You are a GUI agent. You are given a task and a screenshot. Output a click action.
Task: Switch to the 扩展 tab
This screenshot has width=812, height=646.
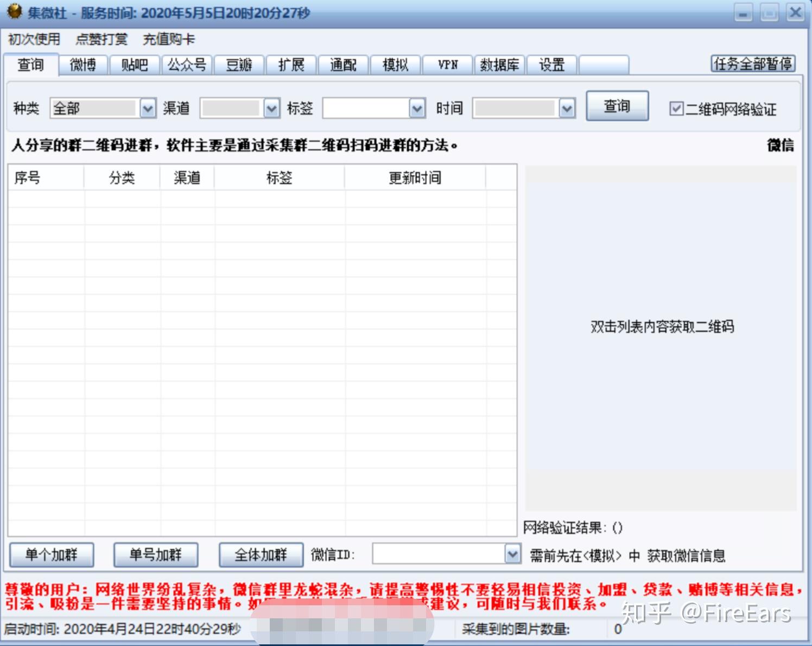pos(291,65)
